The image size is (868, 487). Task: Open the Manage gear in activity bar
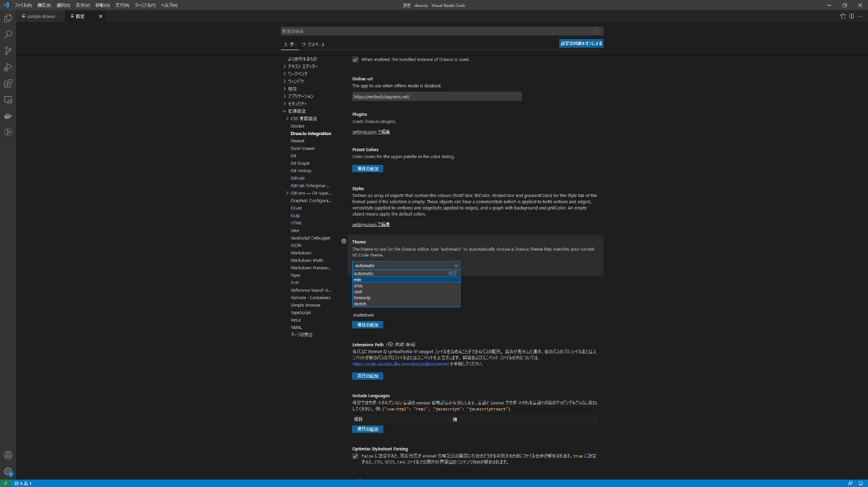pyautogui.click(x=8, y=472)
